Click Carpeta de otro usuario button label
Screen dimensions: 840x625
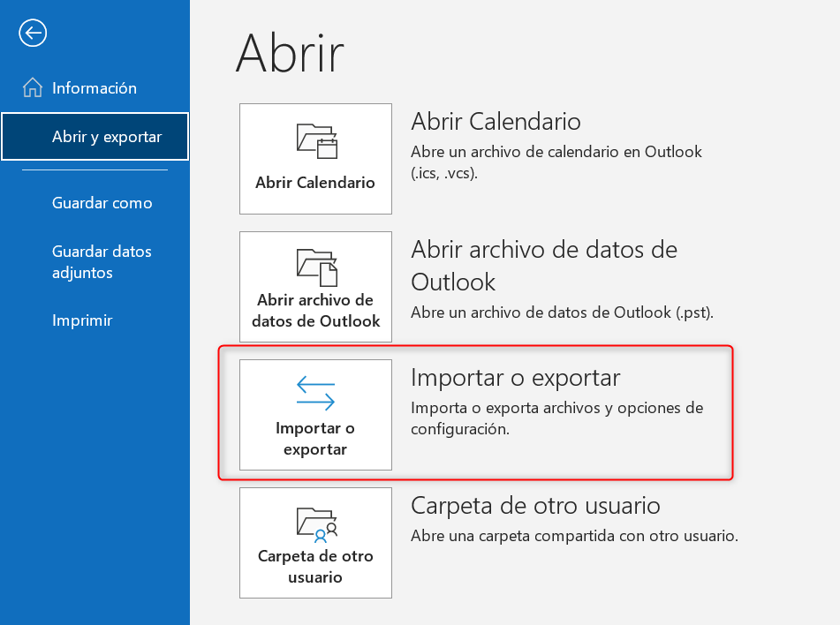point(315,567)
